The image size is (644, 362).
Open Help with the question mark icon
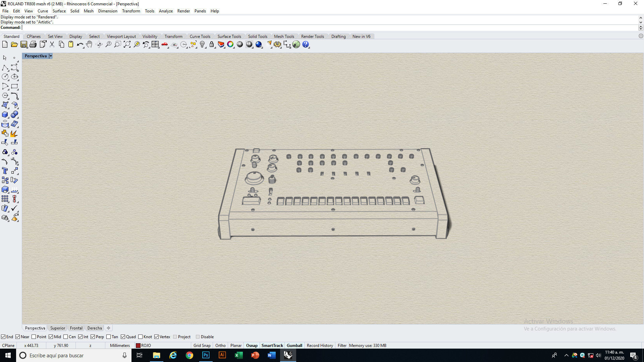click(306, 44)
